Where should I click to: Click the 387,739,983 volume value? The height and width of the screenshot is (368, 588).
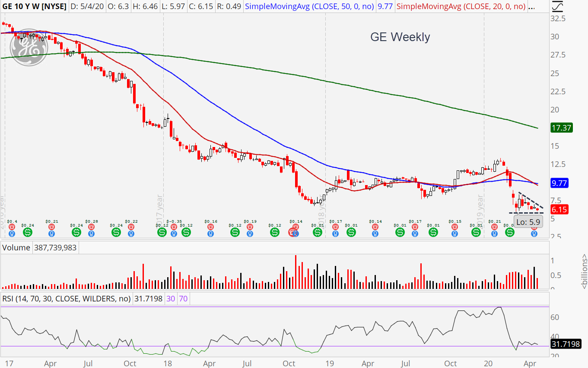coord(57,248)
